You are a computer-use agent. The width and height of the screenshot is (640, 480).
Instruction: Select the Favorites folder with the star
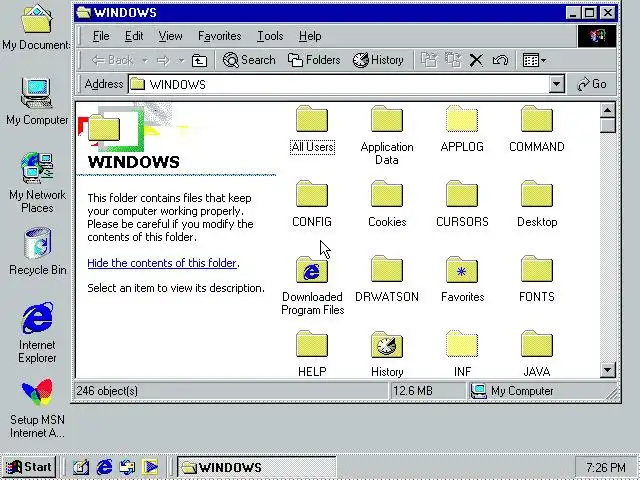click(x=462, y=279)
